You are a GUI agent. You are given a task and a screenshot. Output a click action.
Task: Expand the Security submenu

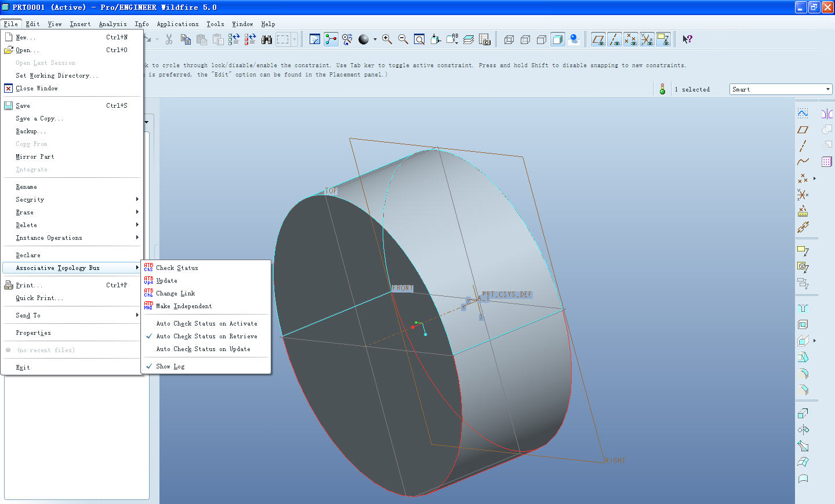pyautogui.click(x=72, y=199)
